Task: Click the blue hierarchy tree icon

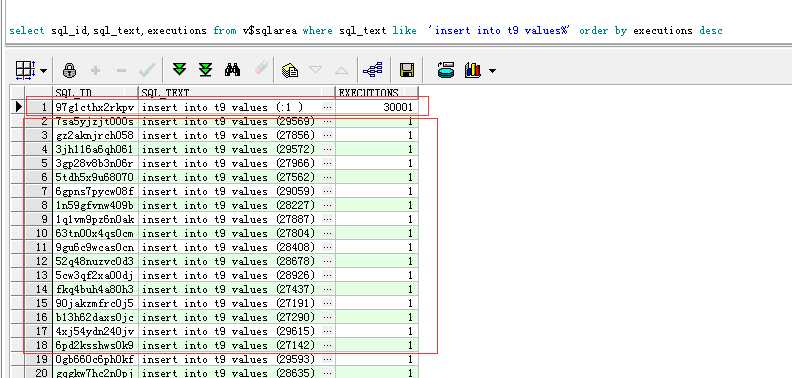Action: coord(373,70)
